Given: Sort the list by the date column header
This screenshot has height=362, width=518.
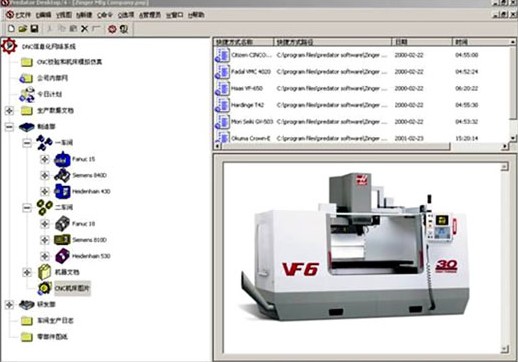Looking at the screenshot, I should tap(422, 42).
